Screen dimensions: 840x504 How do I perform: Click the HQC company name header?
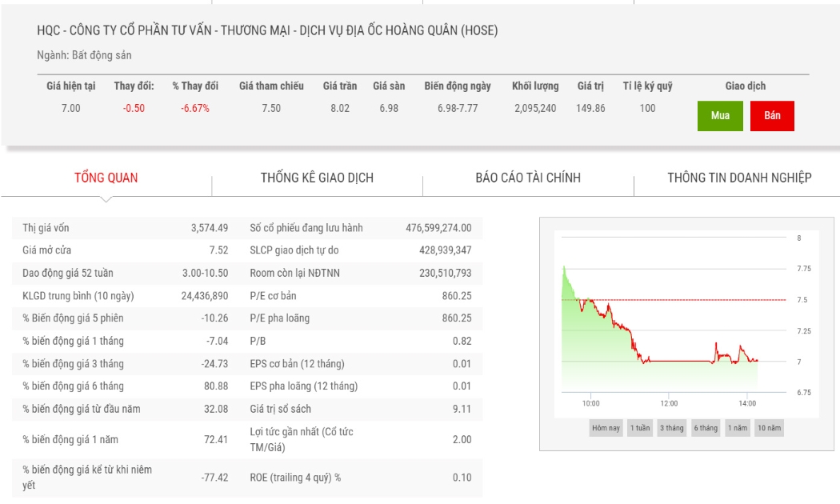[x=267, y=30]
